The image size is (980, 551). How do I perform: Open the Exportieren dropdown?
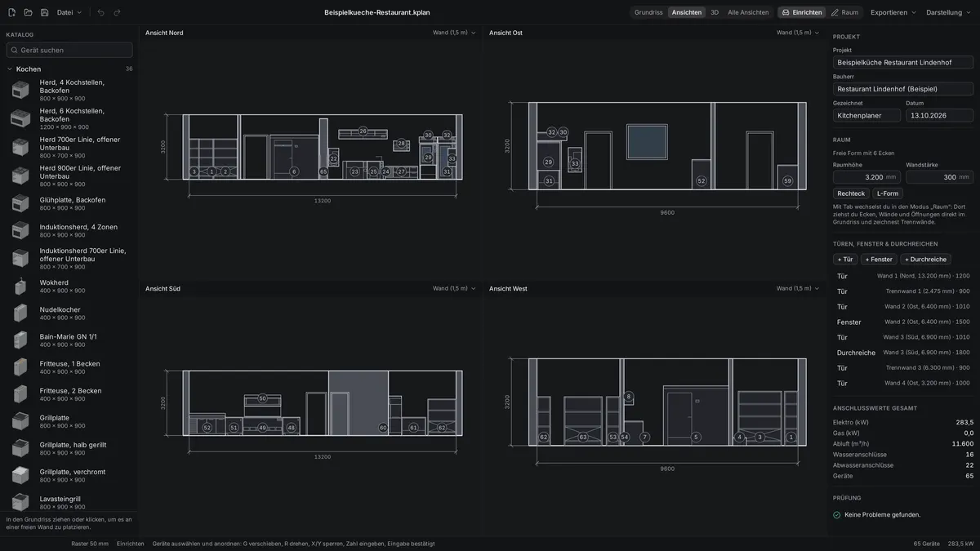(893, 12)
